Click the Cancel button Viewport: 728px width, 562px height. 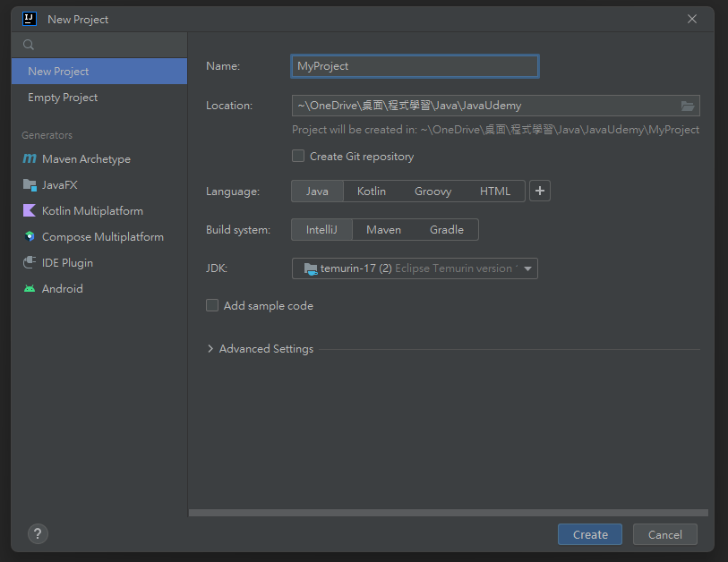coord(664,534)
